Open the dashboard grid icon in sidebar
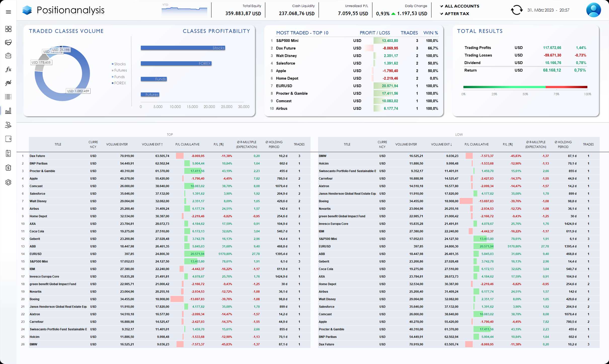 [x=8, y=29]
